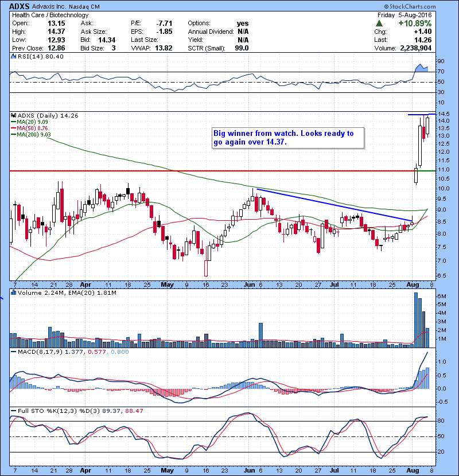
Task: Click the MACD(8,17,9) legend dash marker
Action: pos(14,352)
